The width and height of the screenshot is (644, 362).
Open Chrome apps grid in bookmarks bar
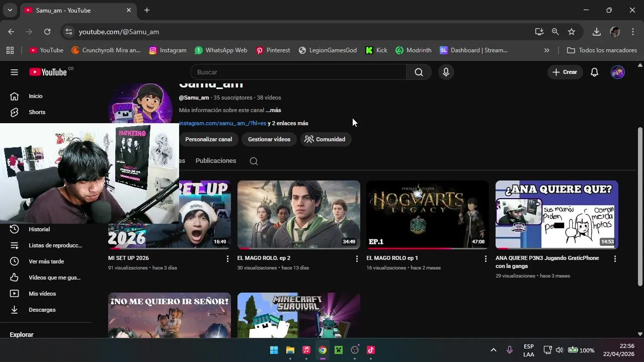click(10, 50)
